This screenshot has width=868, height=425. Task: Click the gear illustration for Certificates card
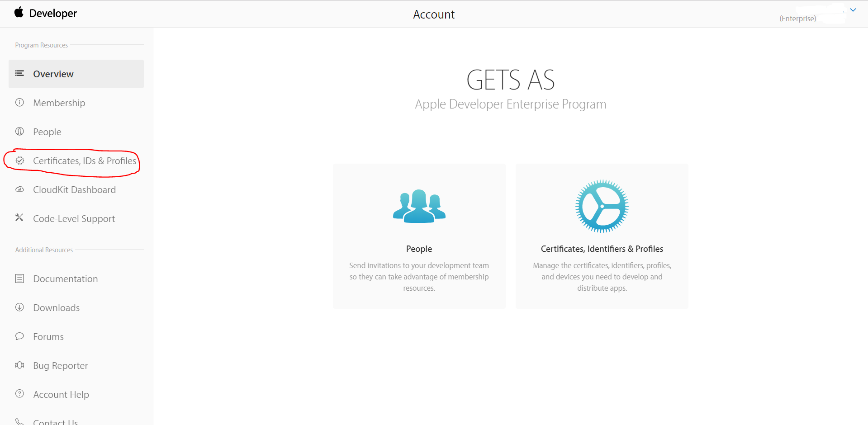[x=602, y=206]
